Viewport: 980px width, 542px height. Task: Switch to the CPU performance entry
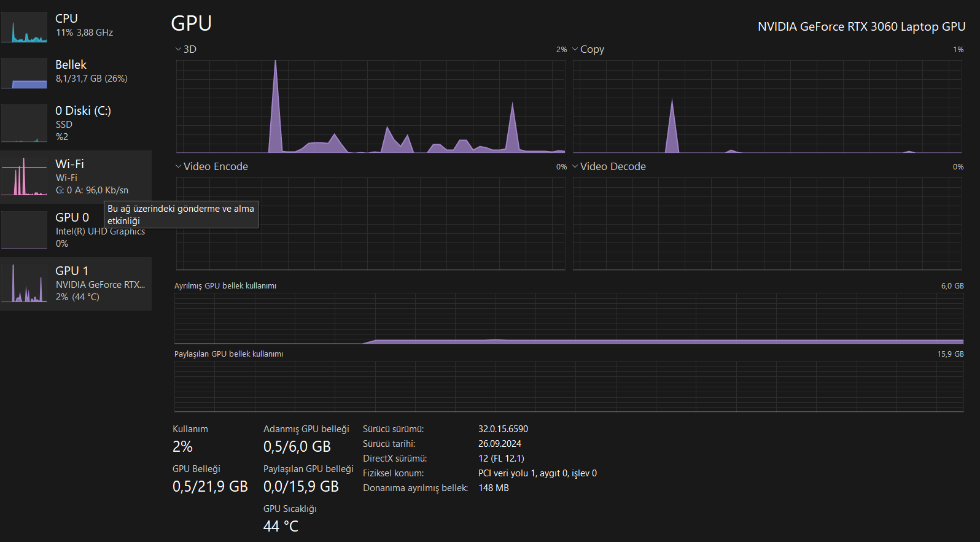coord(76,25)
